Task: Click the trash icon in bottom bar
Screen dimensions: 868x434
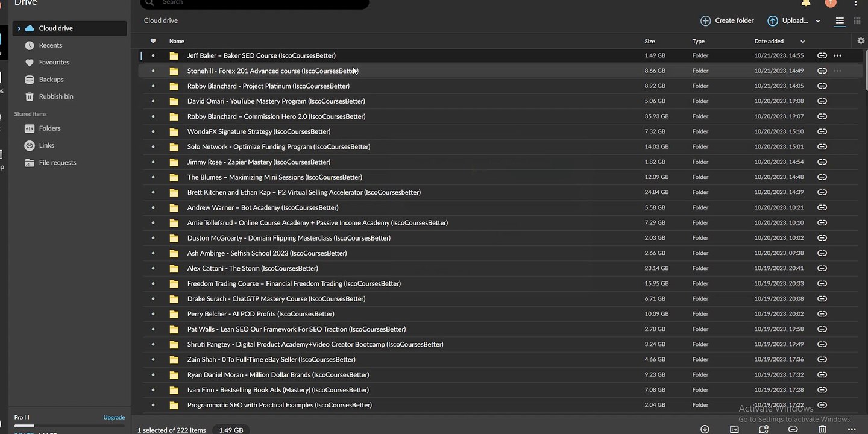Action: click(x=822, y=429)
